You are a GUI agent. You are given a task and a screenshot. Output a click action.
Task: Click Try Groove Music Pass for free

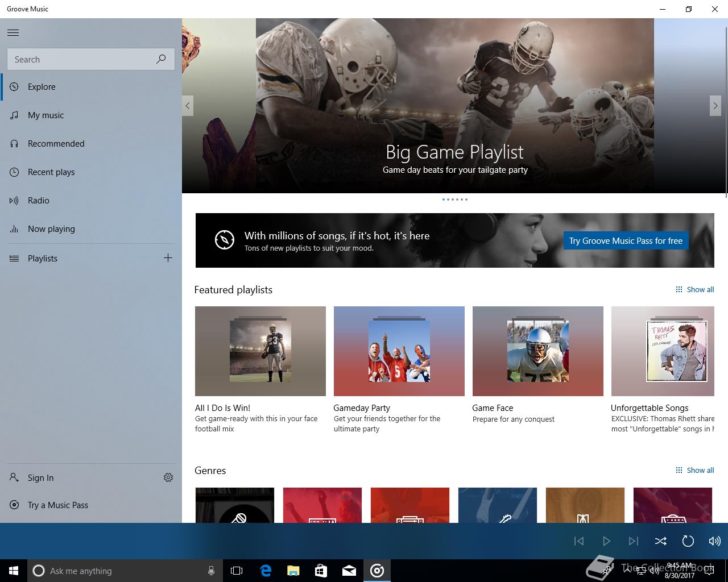(x=626, y=240)
